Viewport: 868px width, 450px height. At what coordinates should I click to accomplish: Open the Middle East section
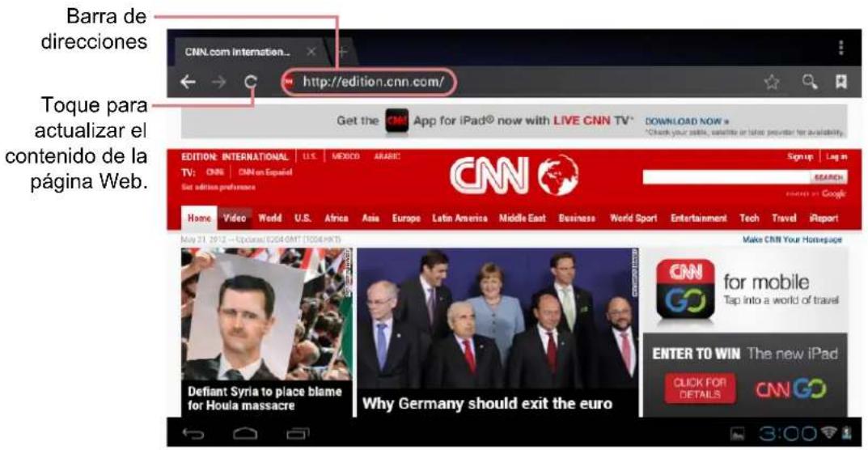click(x=523, y=219)
